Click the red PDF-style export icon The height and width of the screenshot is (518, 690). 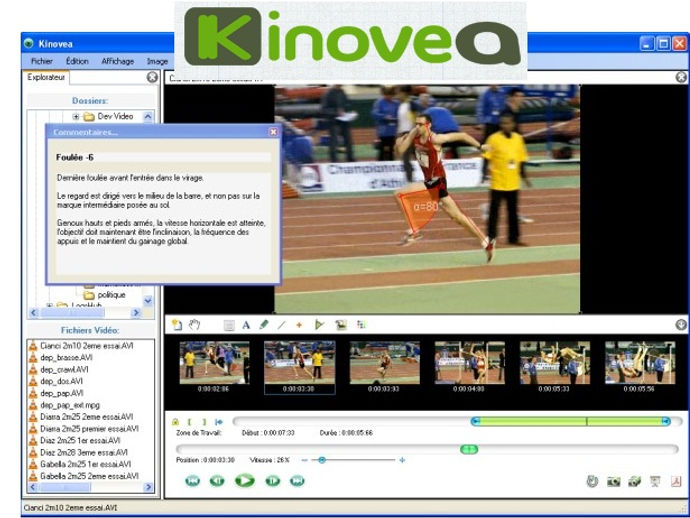[x=676, y=481]
